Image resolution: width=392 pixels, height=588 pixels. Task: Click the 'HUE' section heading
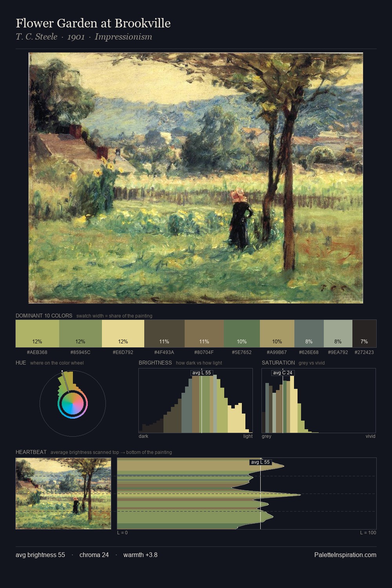21,363
